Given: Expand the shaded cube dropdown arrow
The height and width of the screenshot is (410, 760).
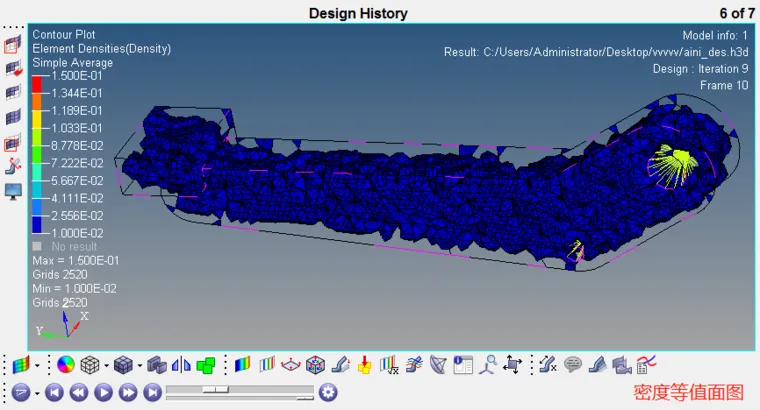Looking at the screenshot, I should pos(140,365).
